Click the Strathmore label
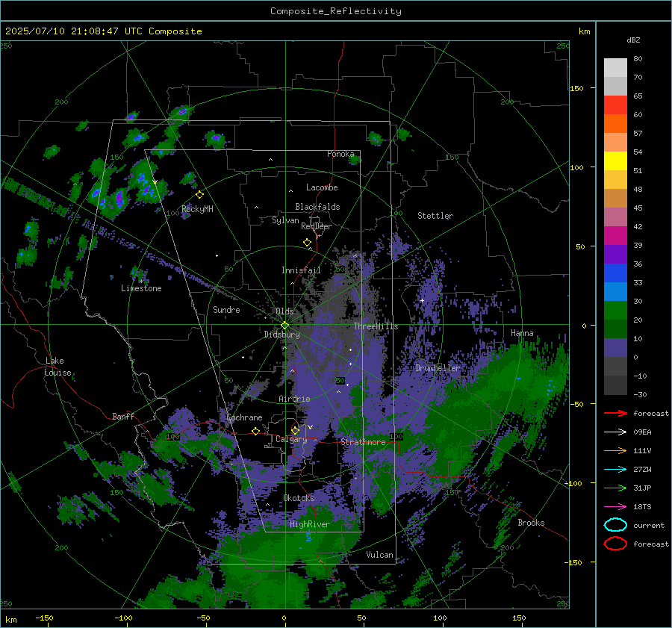Viewport: 672px width, 628px height. click(363, 442)
